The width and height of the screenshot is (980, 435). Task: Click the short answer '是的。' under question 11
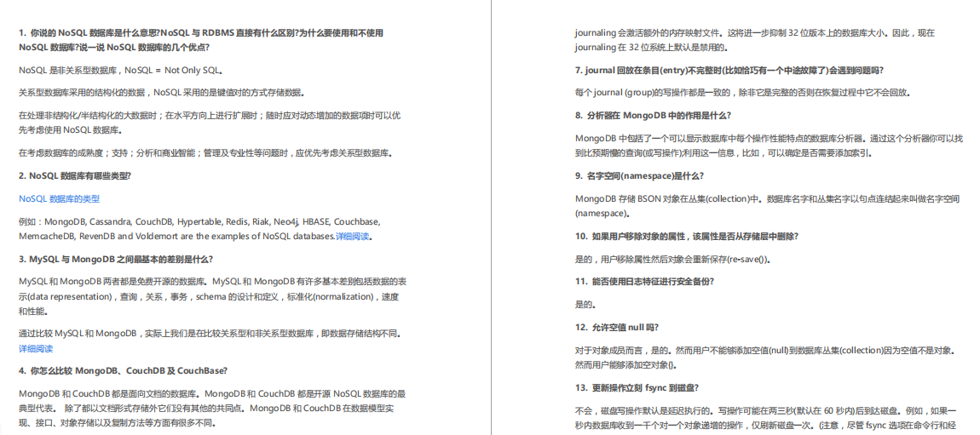tap(585, 305)
